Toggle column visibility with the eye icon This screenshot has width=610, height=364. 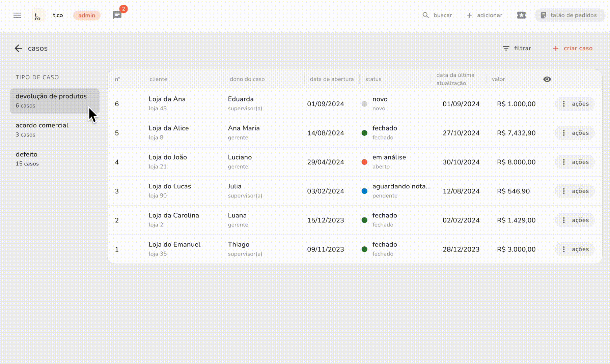547,79
